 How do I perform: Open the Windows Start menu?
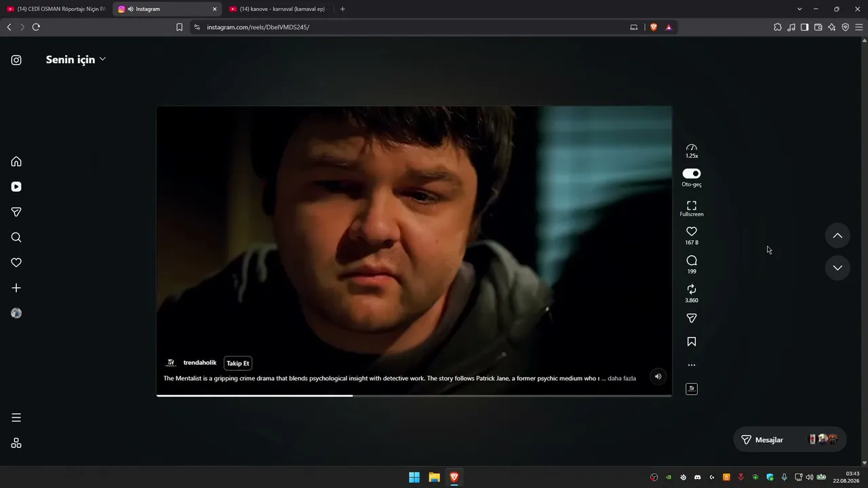414,477
